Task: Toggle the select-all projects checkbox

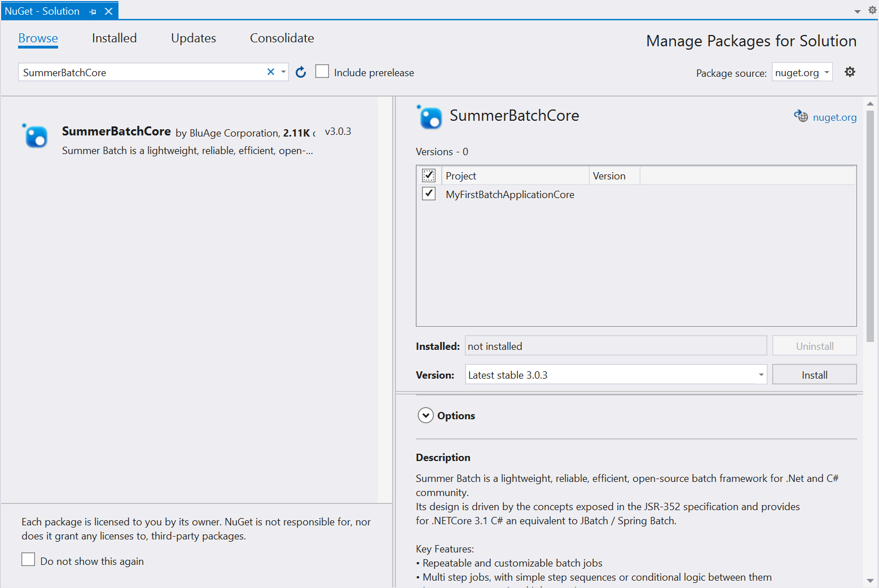Action: pos(429,175)
